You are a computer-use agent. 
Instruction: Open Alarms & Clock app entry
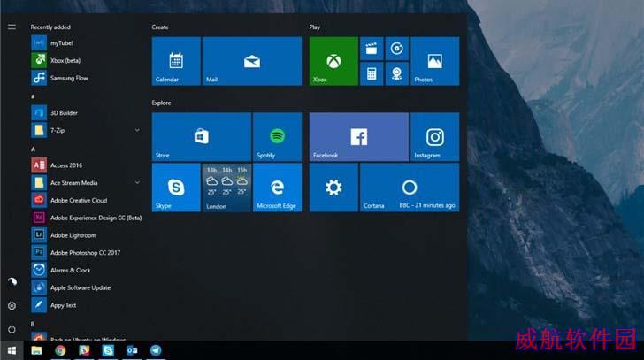(87, 270)
